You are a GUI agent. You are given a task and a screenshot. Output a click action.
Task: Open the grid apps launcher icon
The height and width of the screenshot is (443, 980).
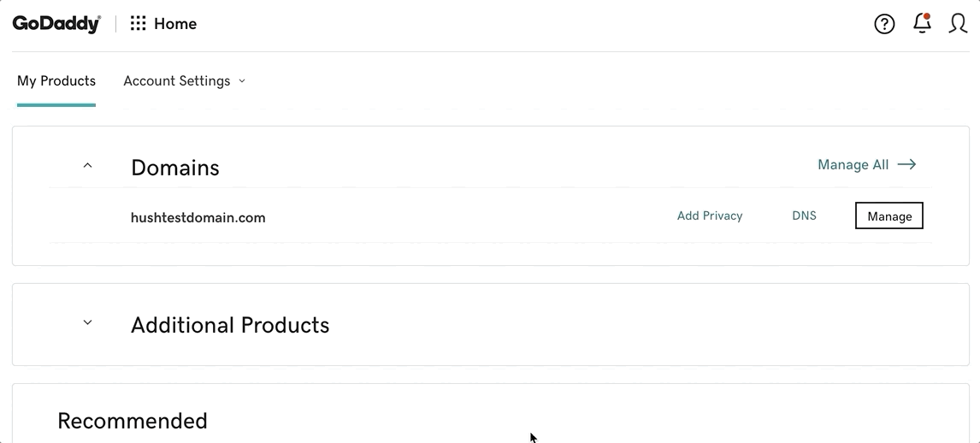tap(138, 24)
